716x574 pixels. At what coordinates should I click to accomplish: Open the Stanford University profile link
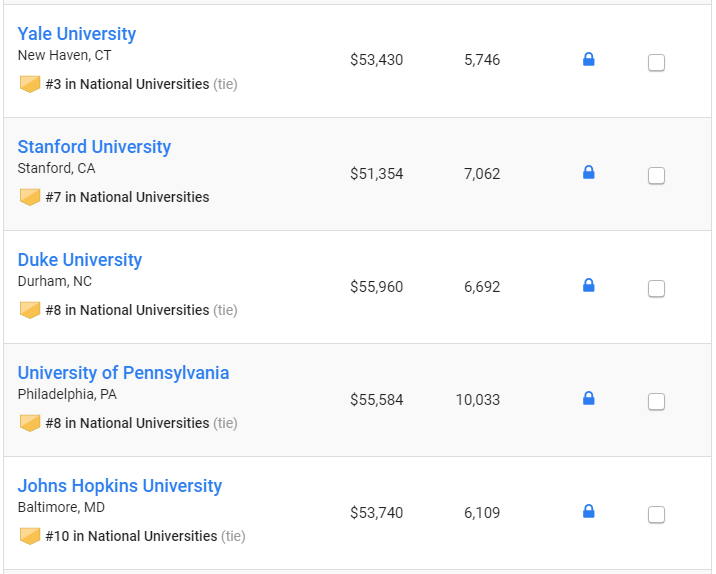click(94, 147)
